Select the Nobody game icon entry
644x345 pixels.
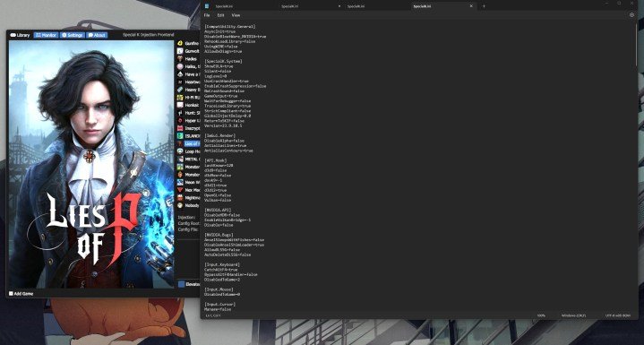[180, 205]
